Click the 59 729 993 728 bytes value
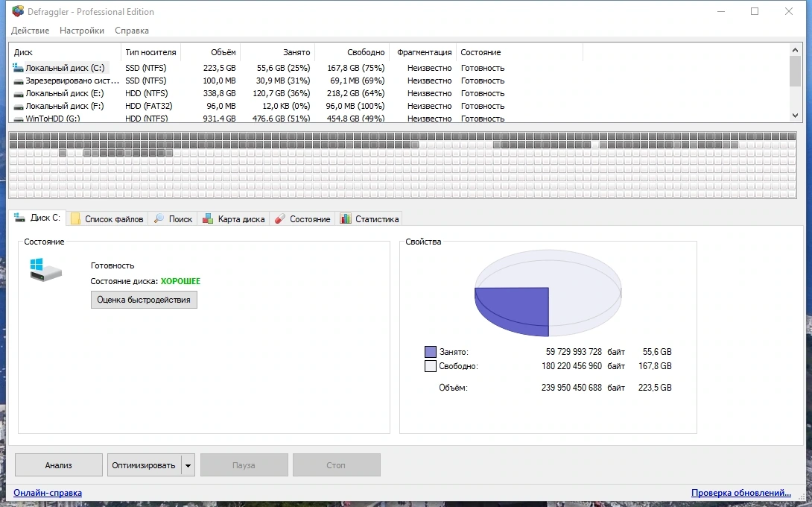The height and width of the screenshot is (507, 812). tap(574, 352)
